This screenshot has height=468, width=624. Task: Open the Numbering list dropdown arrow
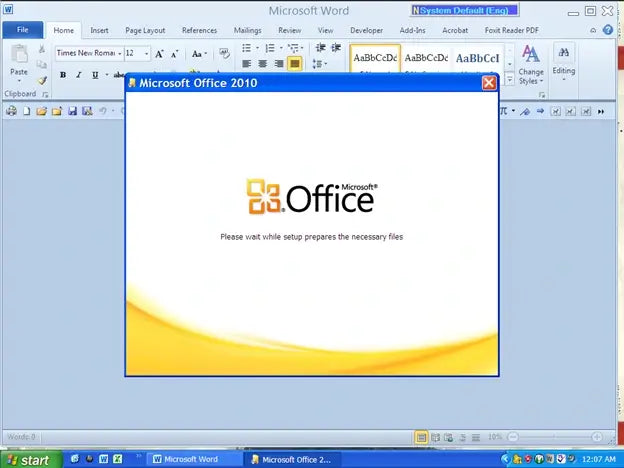pos(281,48)
